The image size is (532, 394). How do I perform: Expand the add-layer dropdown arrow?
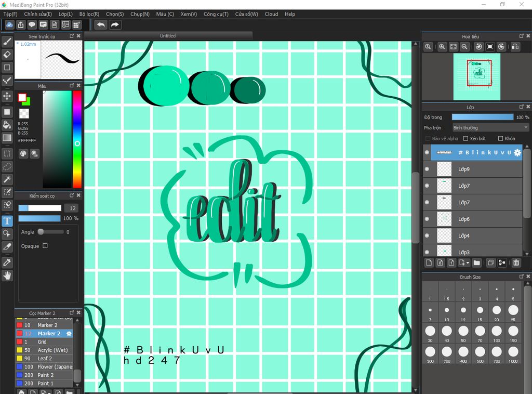468,263
